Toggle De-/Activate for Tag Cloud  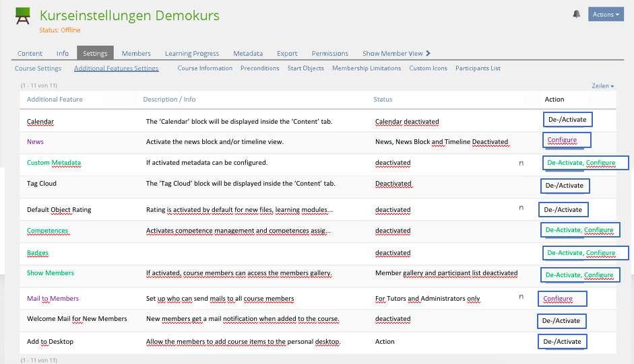(x=564, y=186)
